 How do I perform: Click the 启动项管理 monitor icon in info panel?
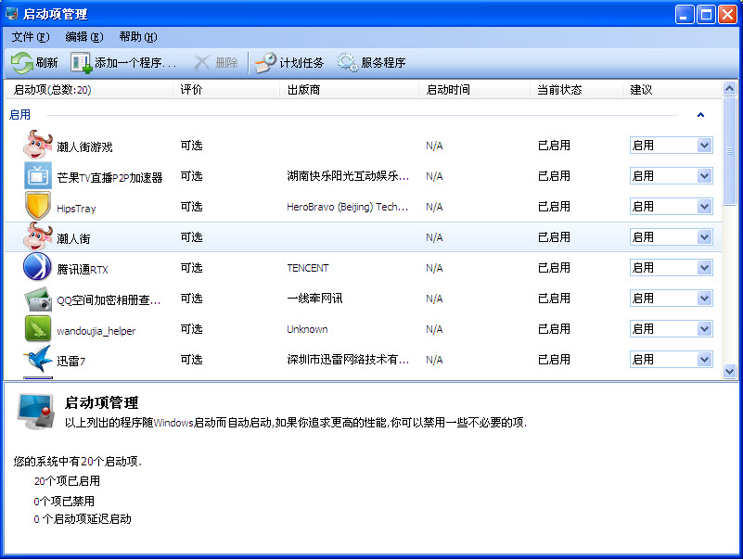(x=35, y=412)
